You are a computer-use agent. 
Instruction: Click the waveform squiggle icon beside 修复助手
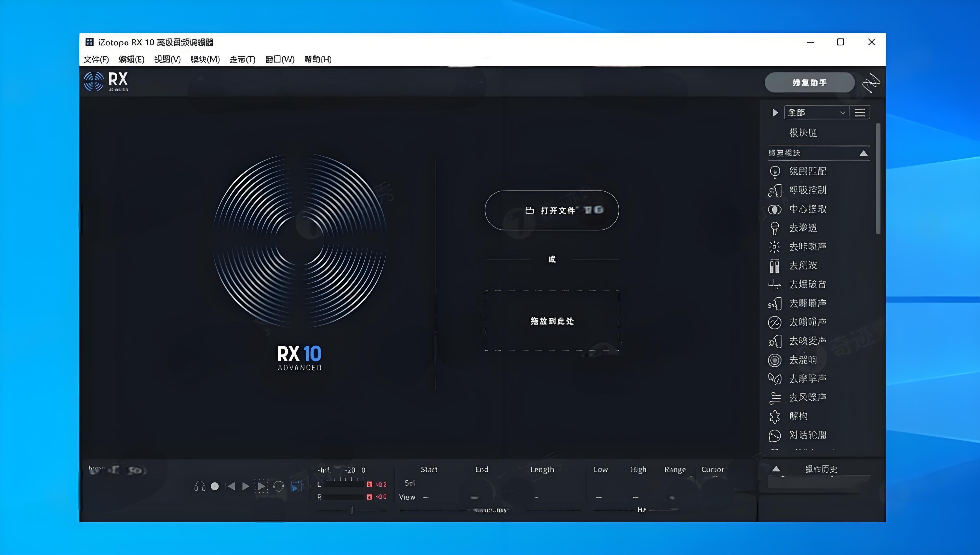tap(871, 83)
